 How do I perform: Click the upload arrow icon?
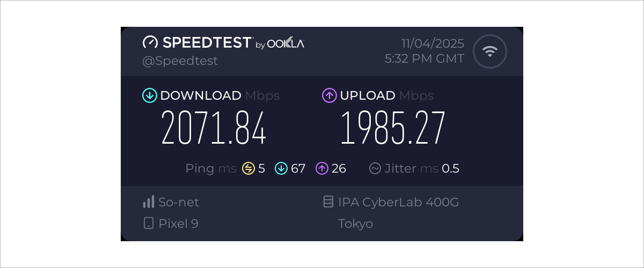coord(329,96)
